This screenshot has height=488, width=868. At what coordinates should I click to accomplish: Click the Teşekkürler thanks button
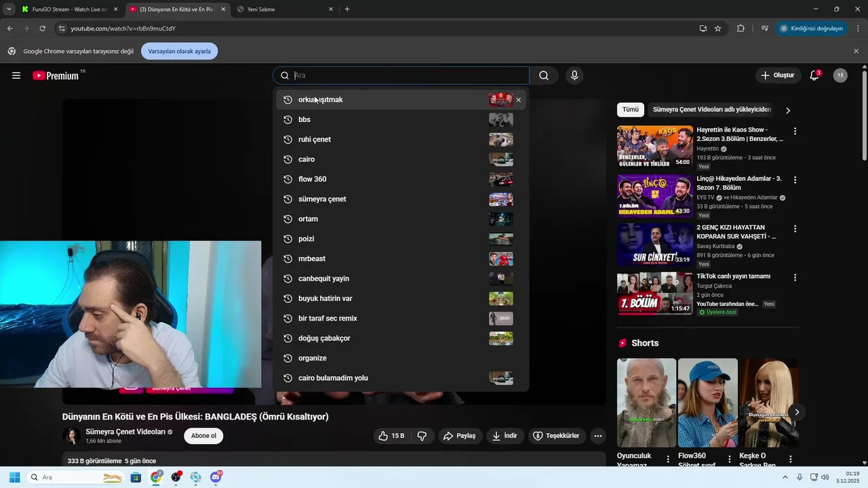[x=557, y=436]
